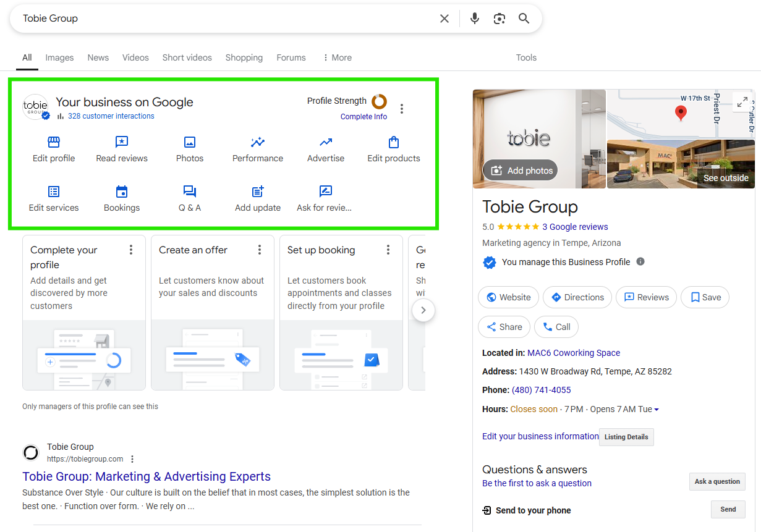The image size is (761, 532).
Task: Switch to Shopping tab
Action: point(244,57)
